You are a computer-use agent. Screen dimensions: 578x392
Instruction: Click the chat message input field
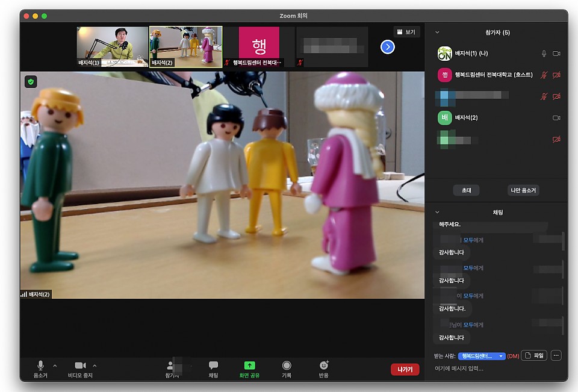pyautogui.click(x=494, y=369)
